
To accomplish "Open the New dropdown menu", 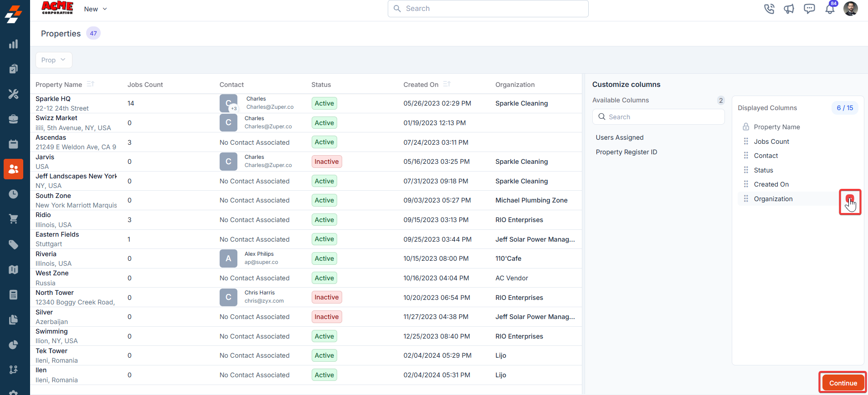I will pyautogui.click(x=95, y=9).
